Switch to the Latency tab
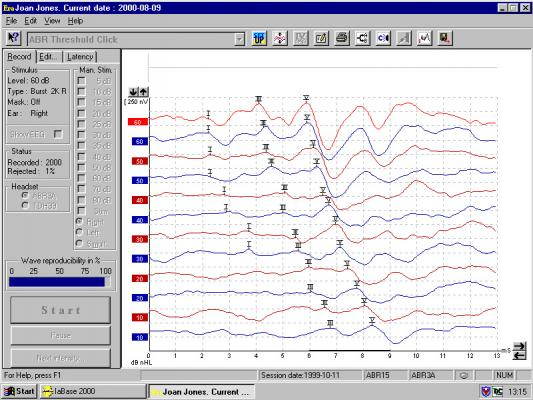The width and height of the screenshot is (533, 400). (x=80, y=57)
